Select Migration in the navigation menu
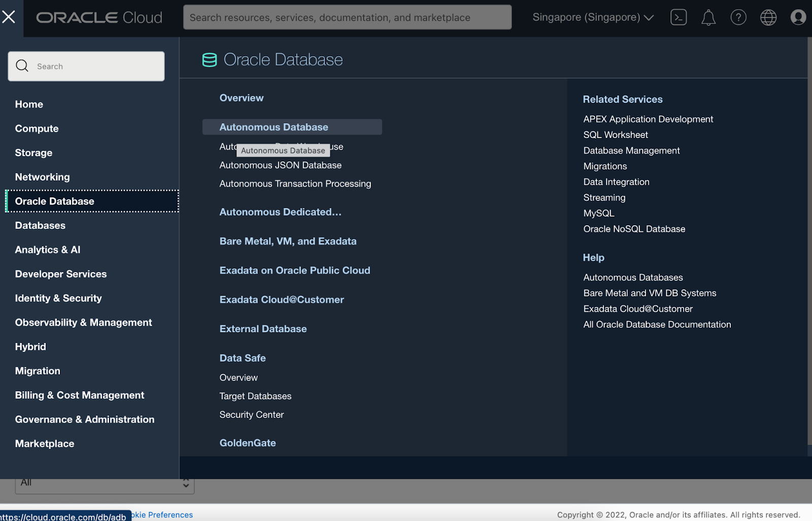 coord(38,371)
